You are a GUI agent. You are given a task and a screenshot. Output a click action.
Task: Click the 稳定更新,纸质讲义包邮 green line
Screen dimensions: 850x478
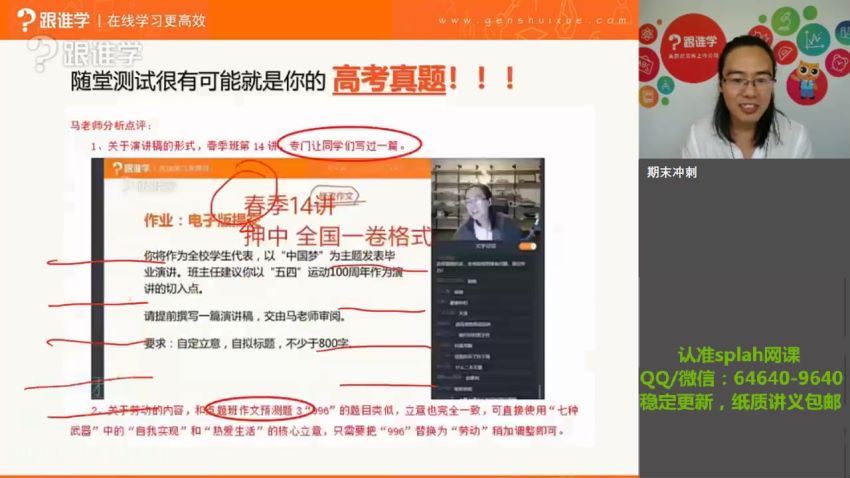pos(740,402)
